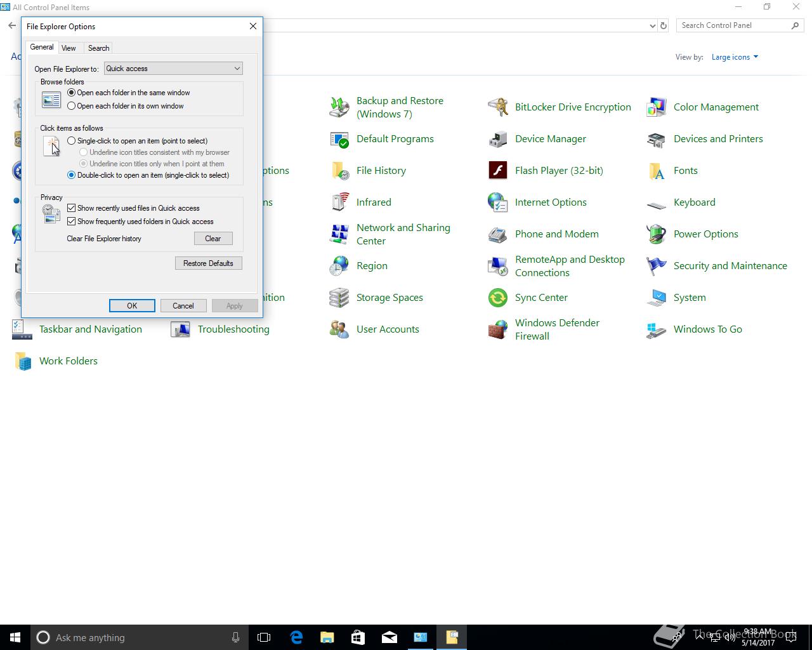
Task: Open the View by Large icons dropdown
Action: click(735, 57)
